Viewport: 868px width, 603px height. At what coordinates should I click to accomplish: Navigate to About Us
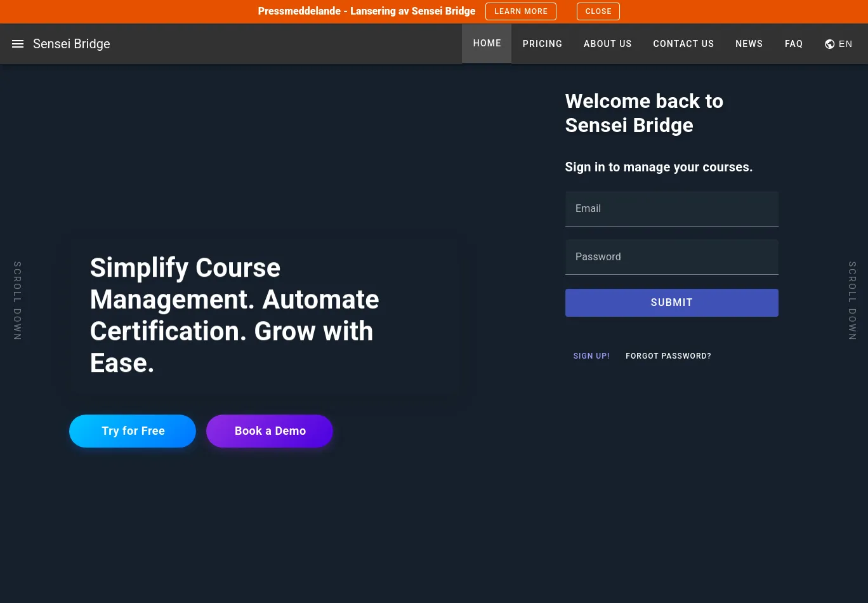[x=607, y=44]
